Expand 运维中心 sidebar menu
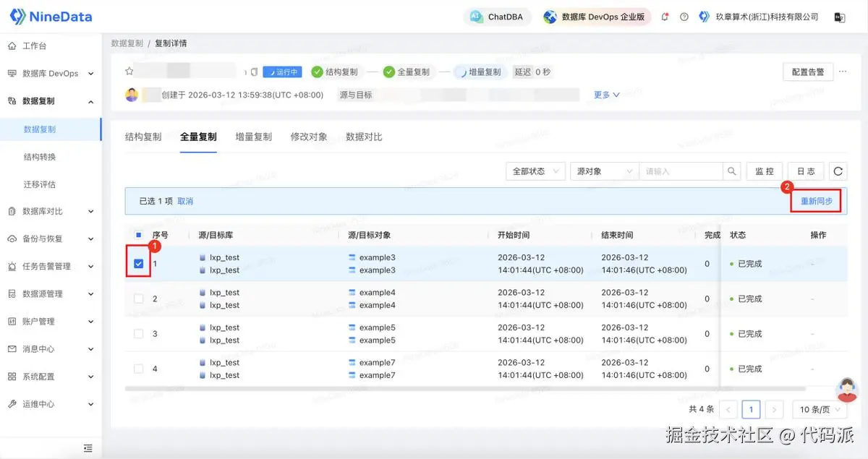The height and width of the screenshot is (459, 868). (51, 404)
